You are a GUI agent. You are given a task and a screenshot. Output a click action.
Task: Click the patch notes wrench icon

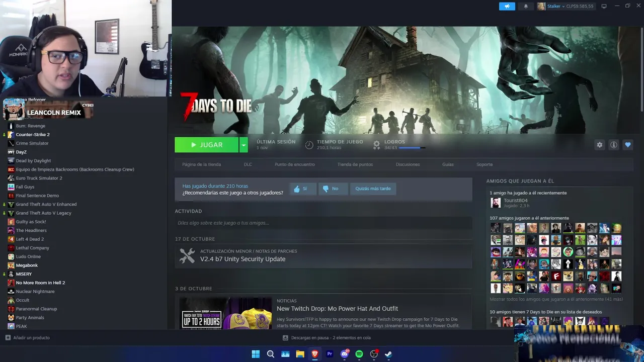pos(187,255)
